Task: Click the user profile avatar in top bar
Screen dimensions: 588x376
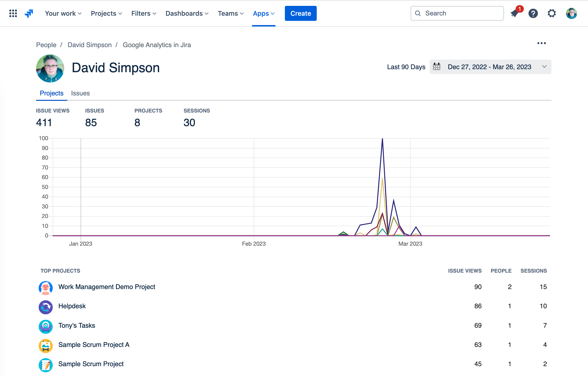Action: 571,13
